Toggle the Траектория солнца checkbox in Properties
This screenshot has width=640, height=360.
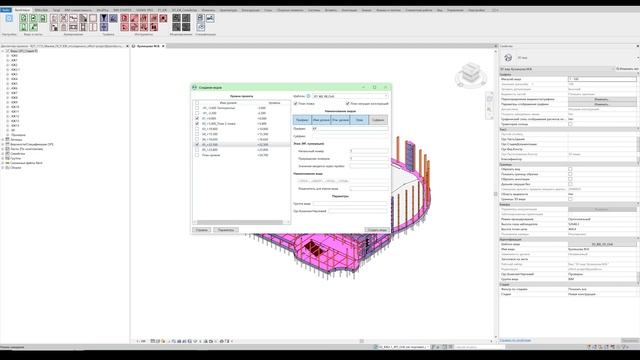[570, 124]
